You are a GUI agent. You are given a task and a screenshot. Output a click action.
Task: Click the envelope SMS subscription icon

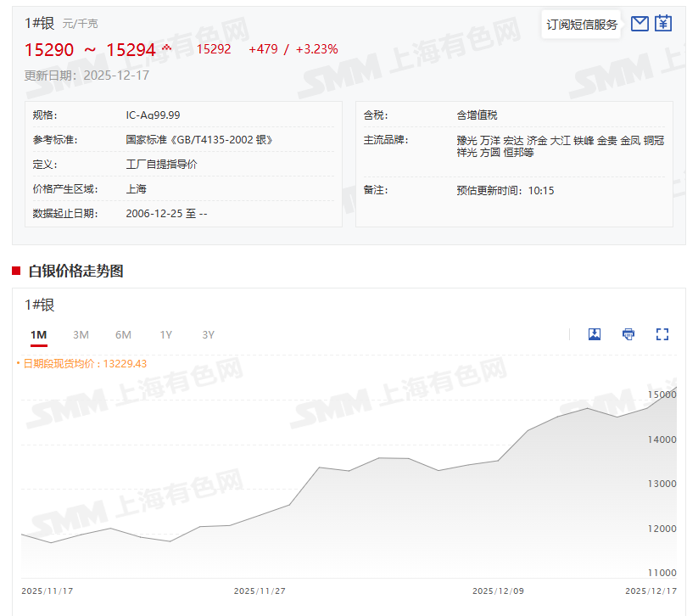tap(640, 24)
